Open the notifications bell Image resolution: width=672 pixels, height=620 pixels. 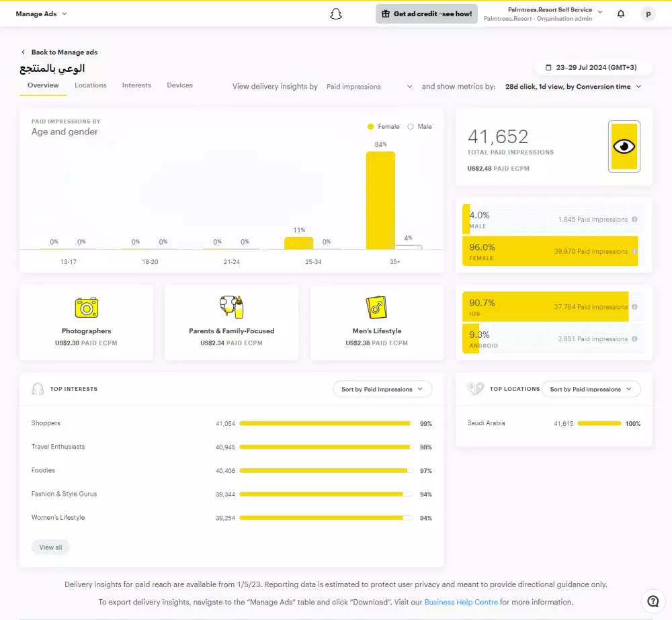point(620,13)
